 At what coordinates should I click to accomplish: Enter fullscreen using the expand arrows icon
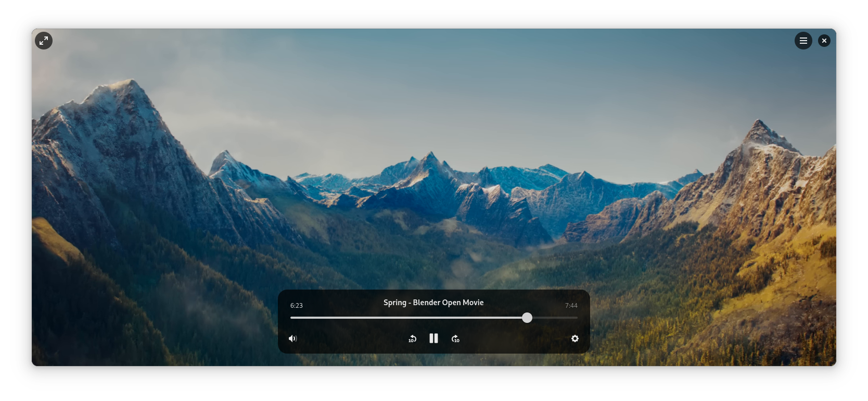pyautogui.click(x=44, y=41)
